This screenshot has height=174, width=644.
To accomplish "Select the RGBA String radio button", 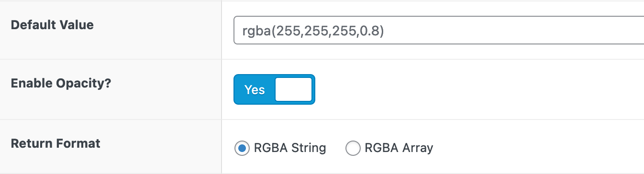I will point(242,148).
